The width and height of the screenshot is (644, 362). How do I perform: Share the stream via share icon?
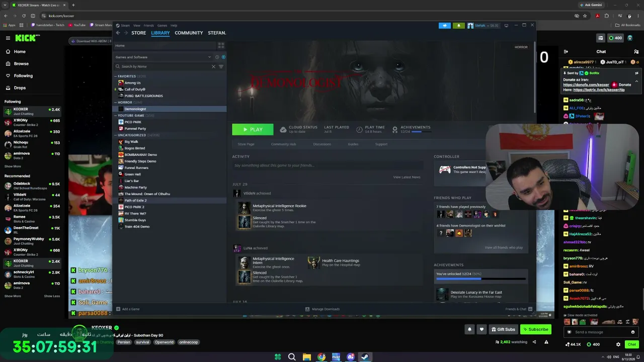point(534,342)
